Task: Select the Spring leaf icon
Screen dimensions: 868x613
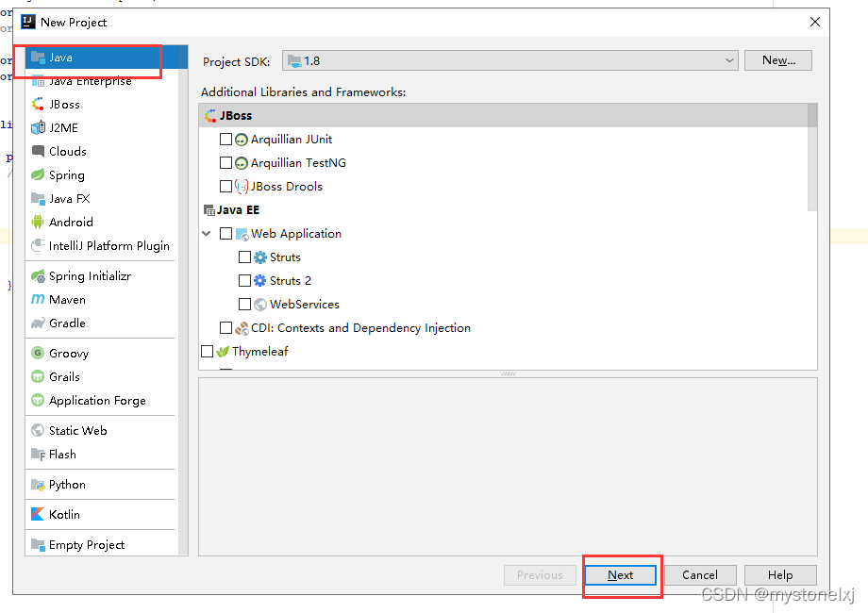Action: [38, 174]
